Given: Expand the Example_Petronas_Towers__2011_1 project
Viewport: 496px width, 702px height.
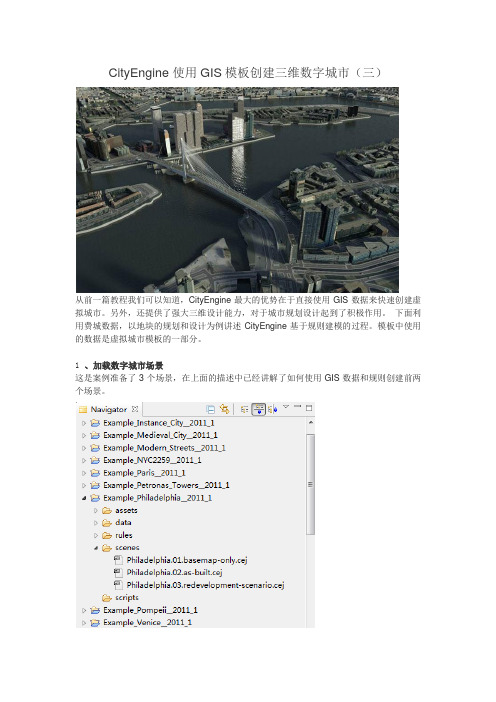Looking at the screenshot, I should (84, 485).
